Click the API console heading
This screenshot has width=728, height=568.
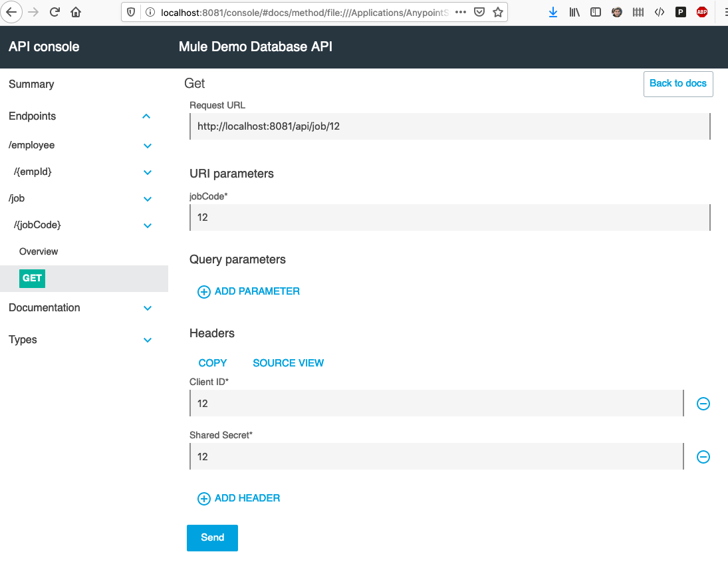click(44, 47)
